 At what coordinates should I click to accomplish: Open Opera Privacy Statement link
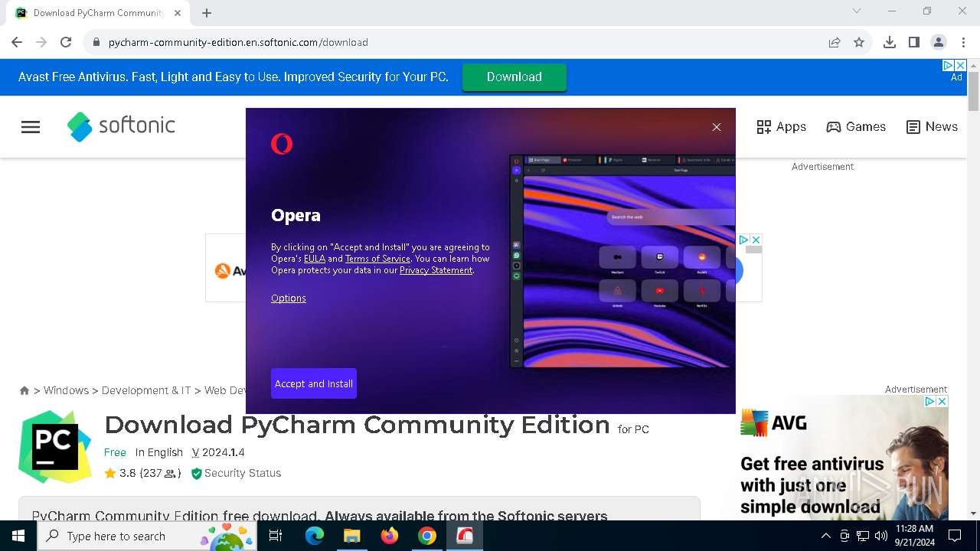[436, 270]
